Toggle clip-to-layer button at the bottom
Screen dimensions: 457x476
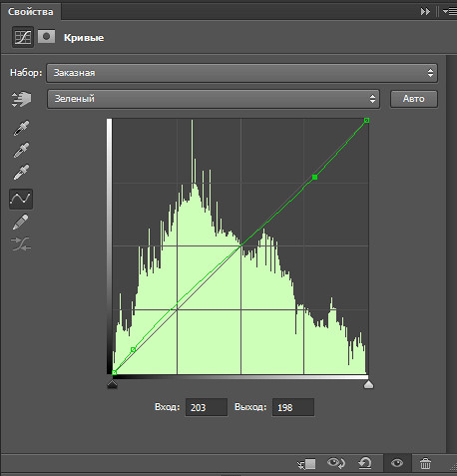(x=306, y=464)
